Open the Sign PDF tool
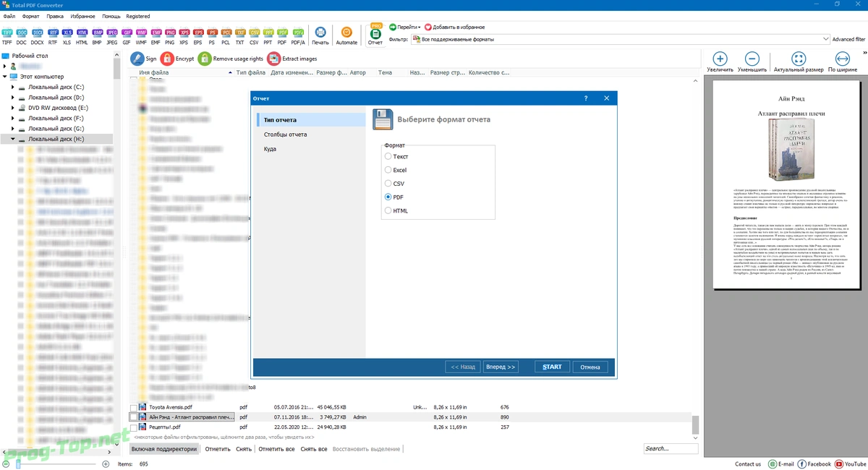868x470 pixels. click(x=144, y=59)
